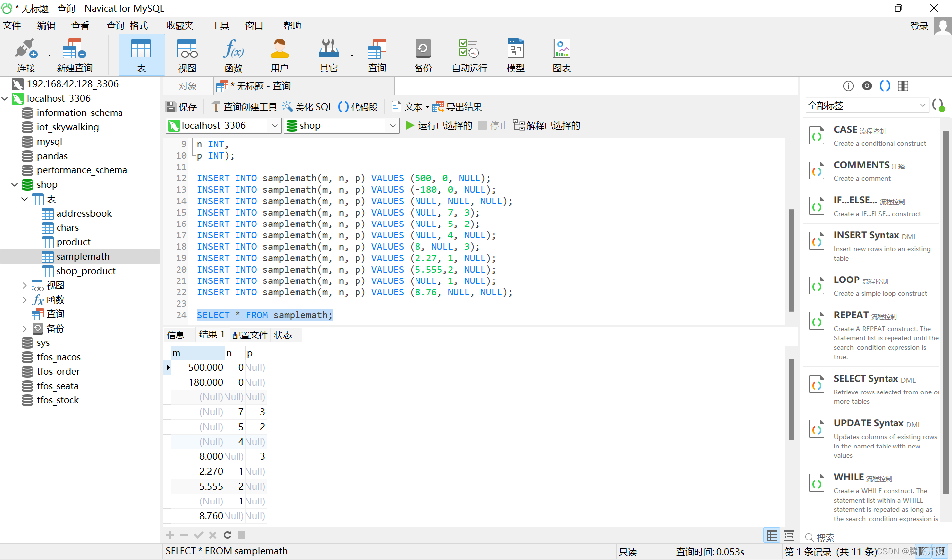Select the shop_product table

86,271
